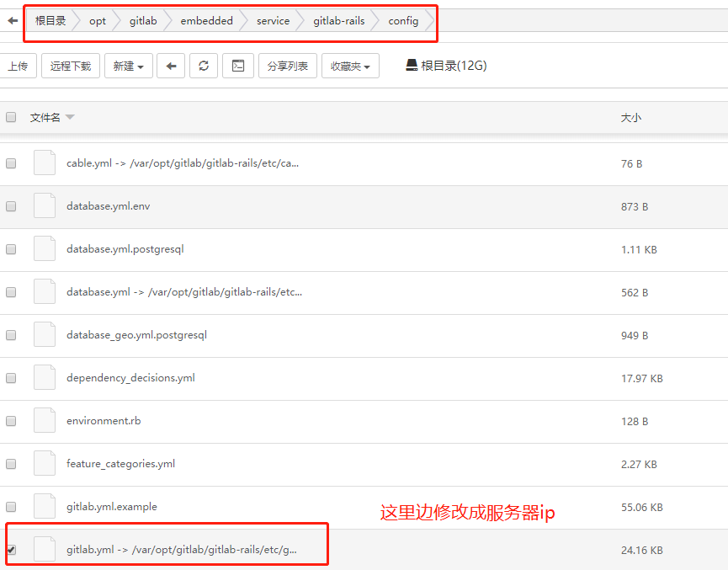The height and width of the screenshot is (570, 728).
Task: Toggle the select-all checkbox in header
Action: click(11, 117)
